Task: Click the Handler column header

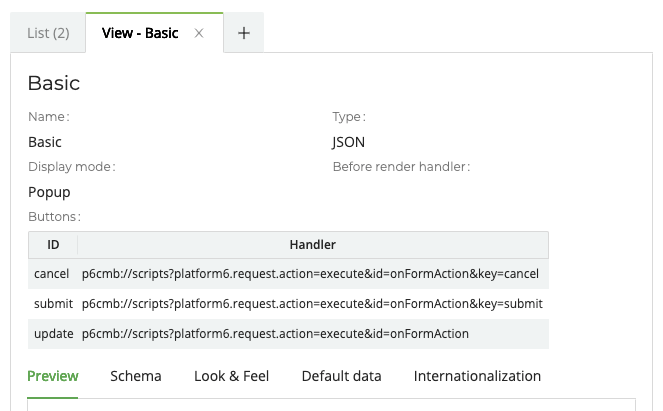Action: (312, 245)
